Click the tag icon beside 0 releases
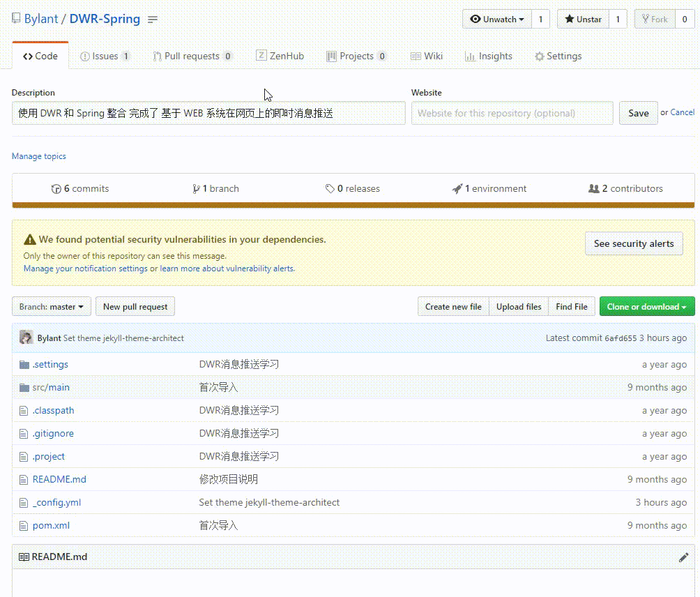 [330, 188]
